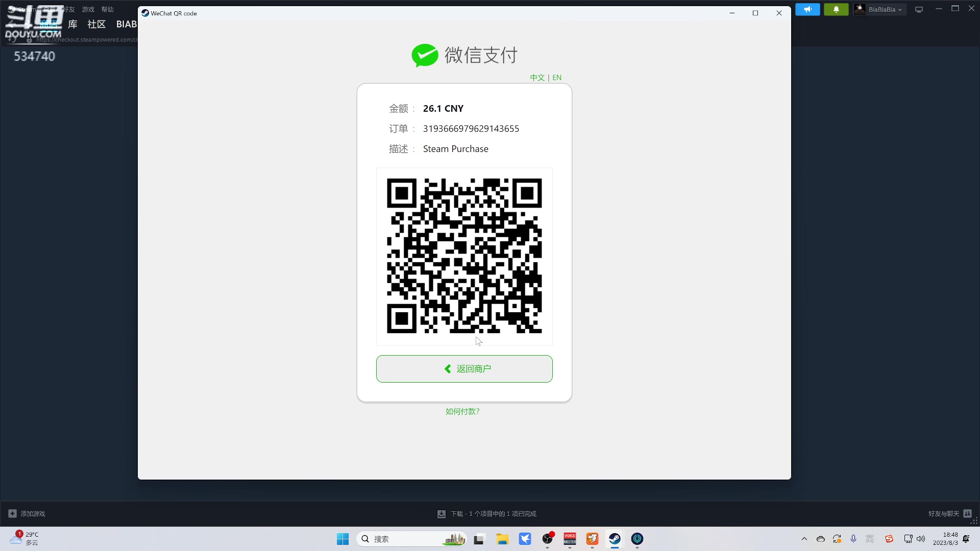Click the friends chat plus icon

967,514
